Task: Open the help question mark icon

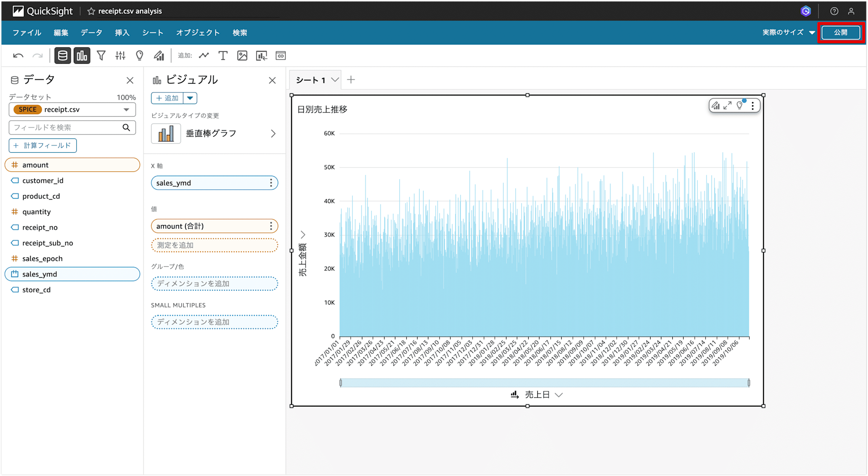Action: click(834, 11)
